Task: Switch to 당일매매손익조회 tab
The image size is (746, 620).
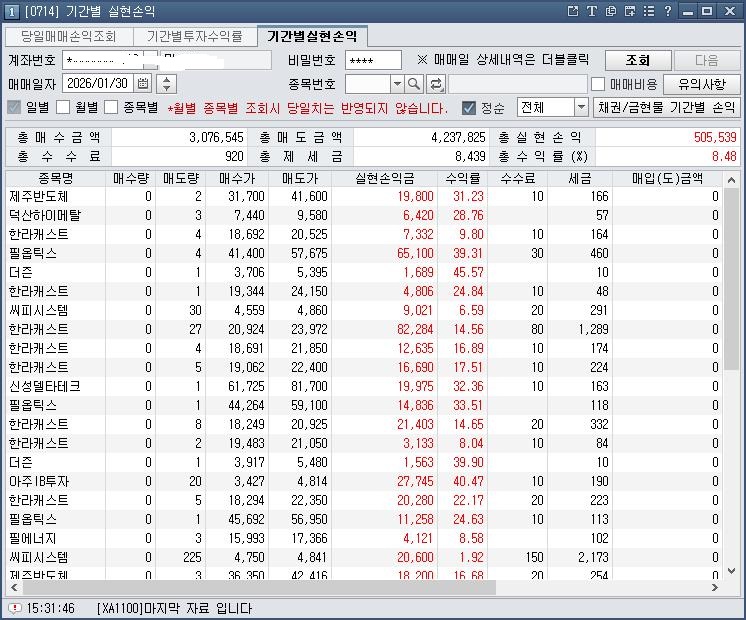Action: (x=69, y=37)
